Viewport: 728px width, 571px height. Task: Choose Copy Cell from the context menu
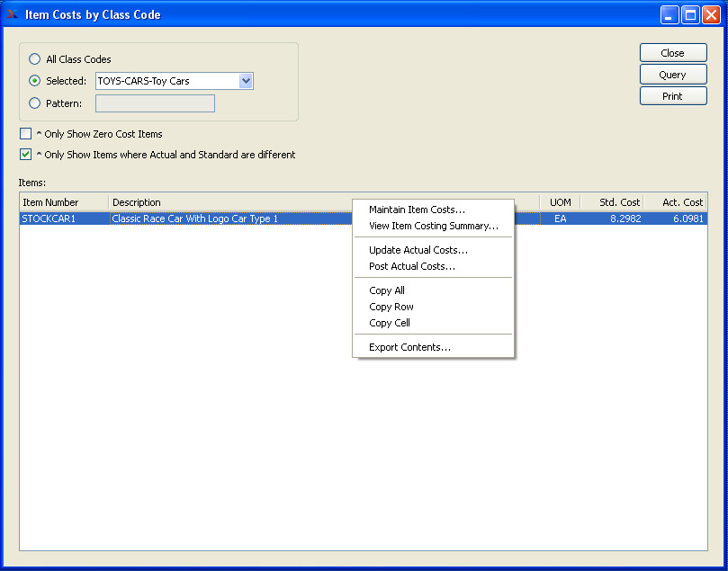click(x=433, y=323)
